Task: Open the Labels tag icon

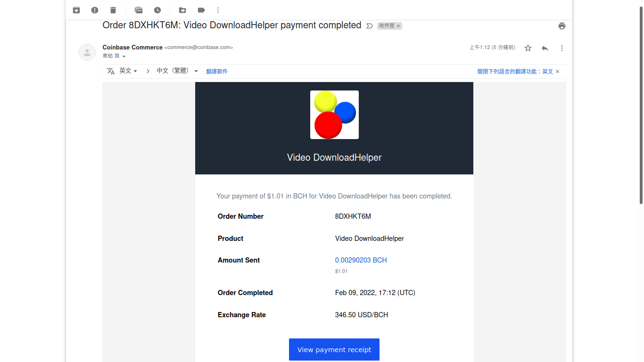Action: (x=201, y=10)
